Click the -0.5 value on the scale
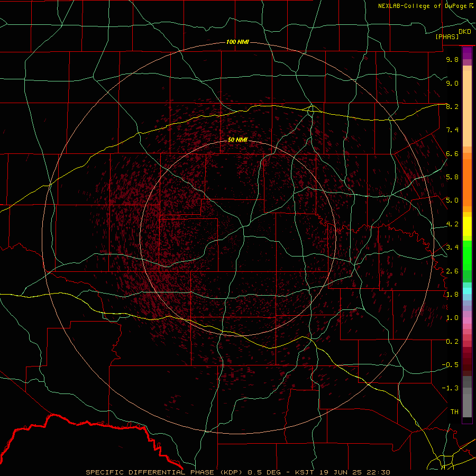Image resolution: width=476 pixels, height=476 pixels. pos(450,365)
